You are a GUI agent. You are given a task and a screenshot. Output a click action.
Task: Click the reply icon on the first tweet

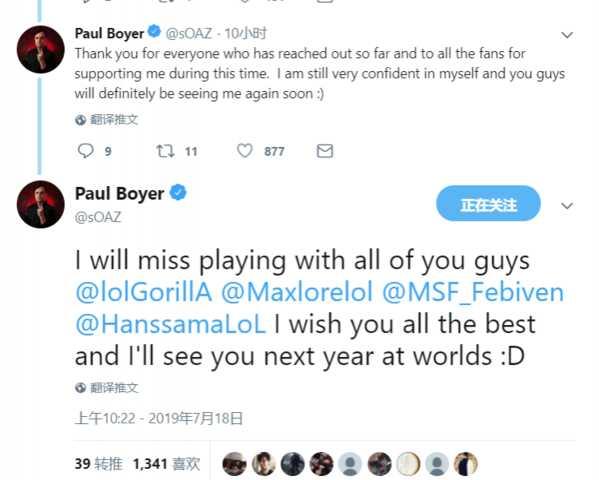pos(85,151)
